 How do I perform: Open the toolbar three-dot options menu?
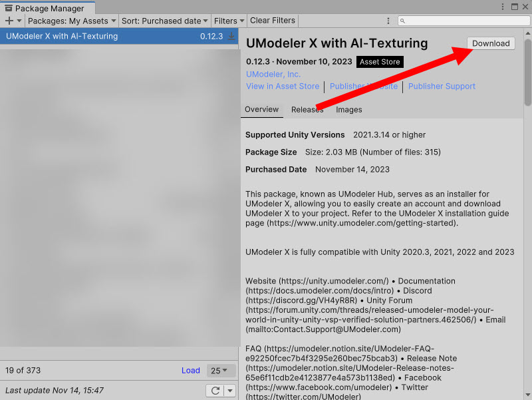coord(388,21)
